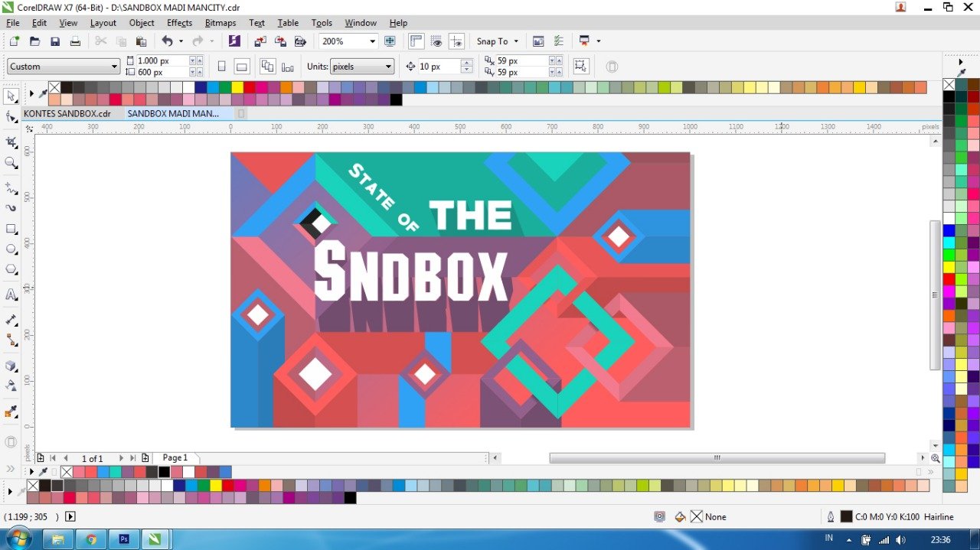Click the Import icon
Viewport: 980px width, 550px height.
pyautogui.click(x=260, y=41)
